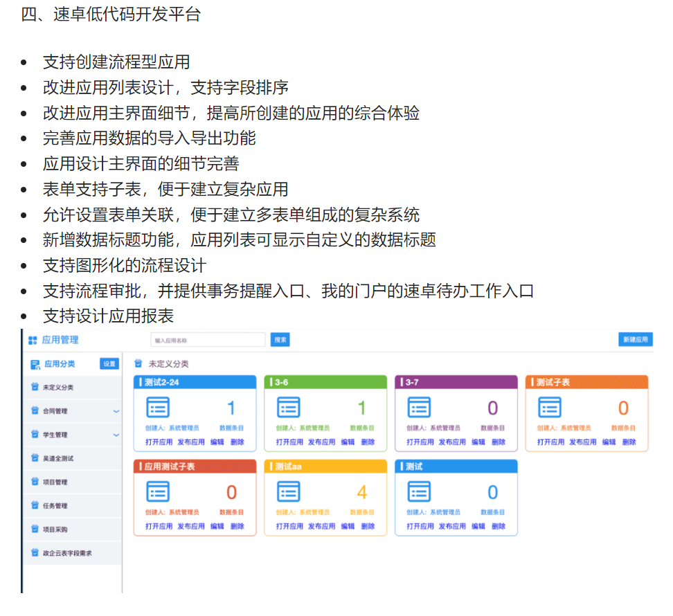Click the 应用分类 document icon in sidebar
Screen dimensions: 673x616
(x=35, y=364)
